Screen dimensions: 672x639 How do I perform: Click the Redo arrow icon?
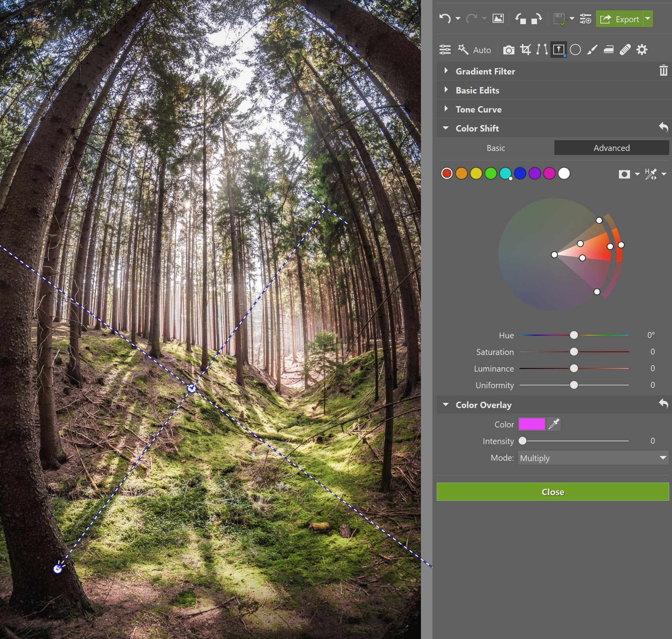coord(471,19)
